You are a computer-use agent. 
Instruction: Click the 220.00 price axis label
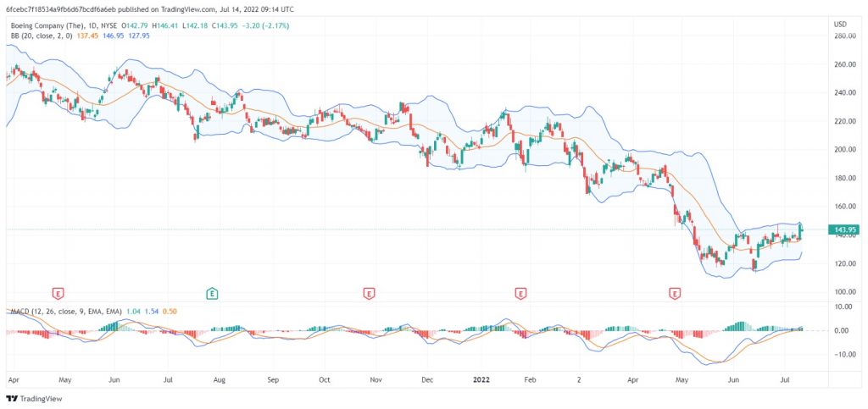pos(843,122)
